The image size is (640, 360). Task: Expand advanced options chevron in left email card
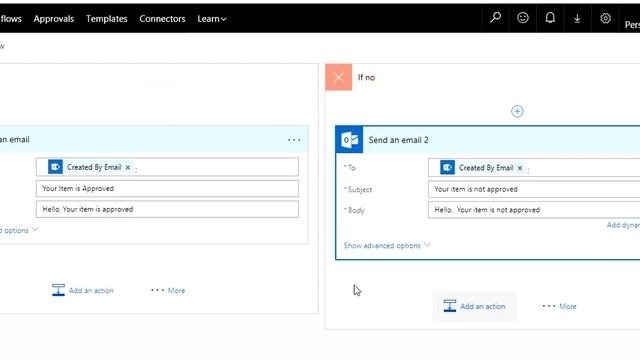click(x=35, y=230)
